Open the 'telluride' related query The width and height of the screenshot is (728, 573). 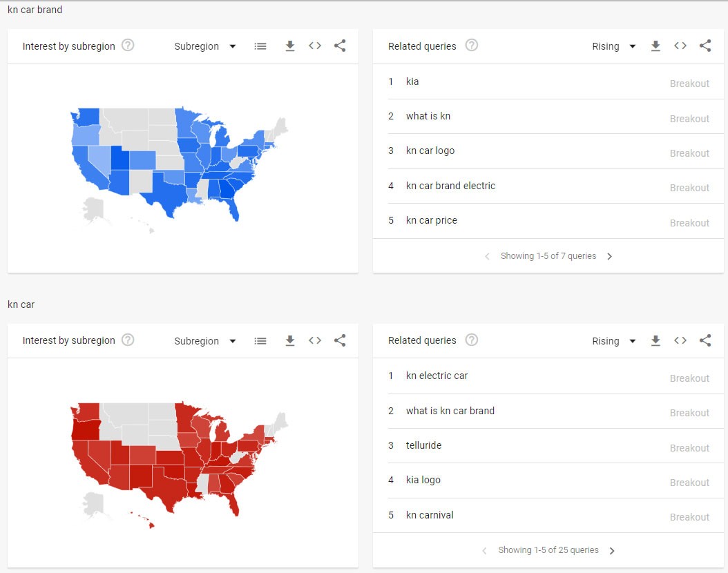(423, 445)
